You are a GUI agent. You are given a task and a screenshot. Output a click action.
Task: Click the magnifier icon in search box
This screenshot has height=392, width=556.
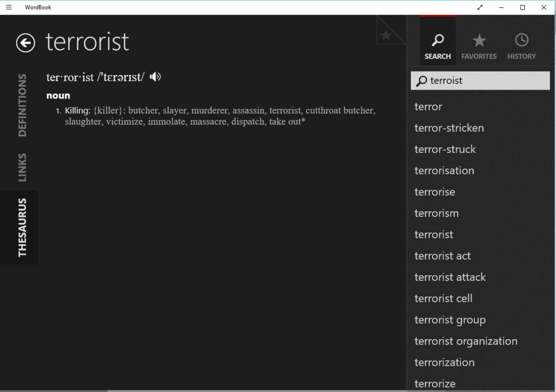pyautogui.click(x=421, y=81)
